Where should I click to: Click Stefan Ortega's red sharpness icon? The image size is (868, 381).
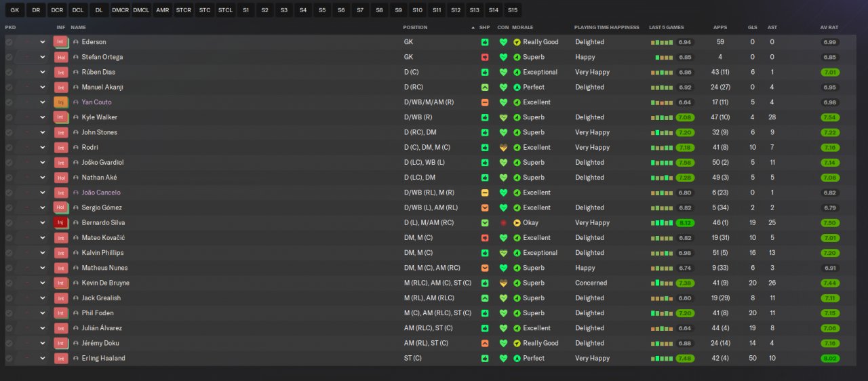[x=485, y=57]
